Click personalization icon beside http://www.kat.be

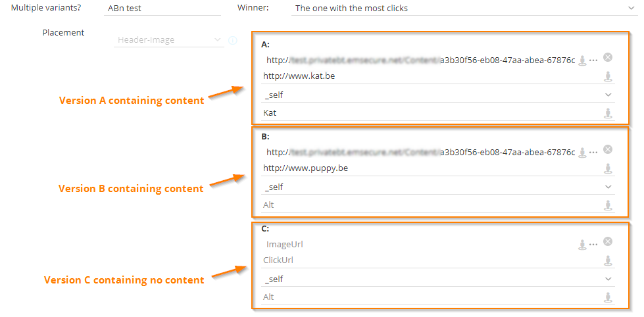[608, 76]
